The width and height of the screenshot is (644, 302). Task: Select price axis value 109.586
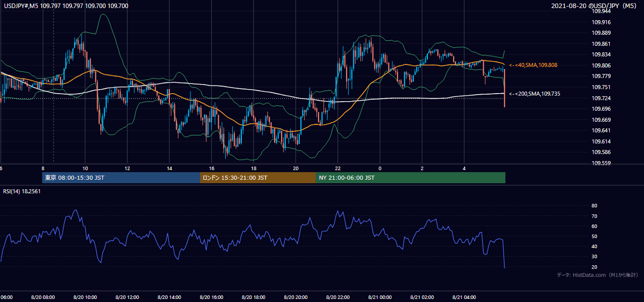click(602, 152)
